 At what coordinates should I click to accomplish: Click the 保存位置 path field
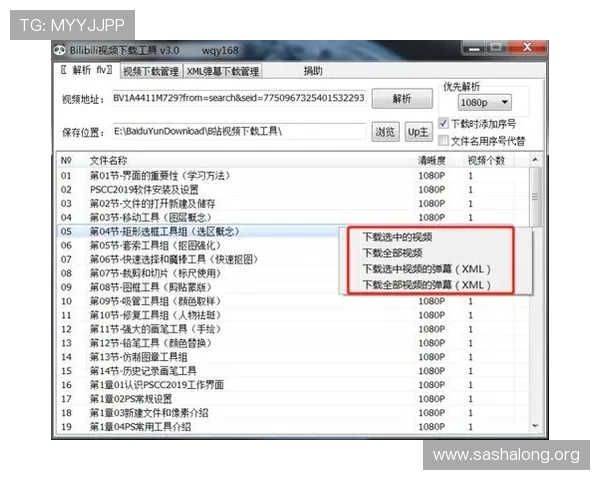[239, 132]
